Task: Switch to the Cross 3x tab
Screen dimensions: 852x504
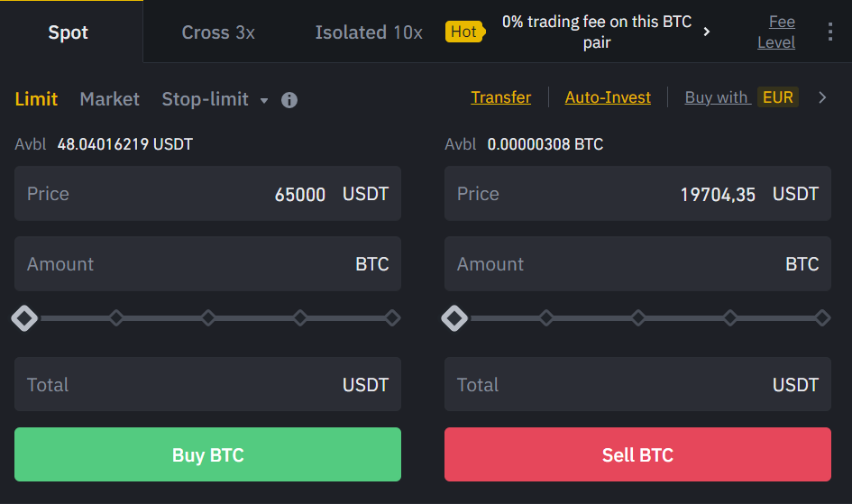Action: 218,32
